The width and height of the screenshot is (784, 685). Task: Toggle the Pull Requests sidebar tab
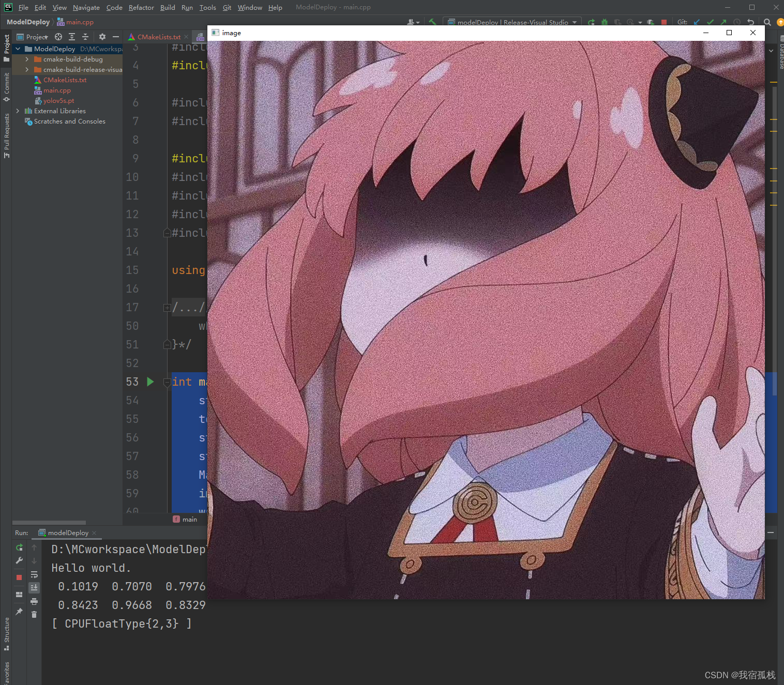pyautogui.click(x=6, y=136)
